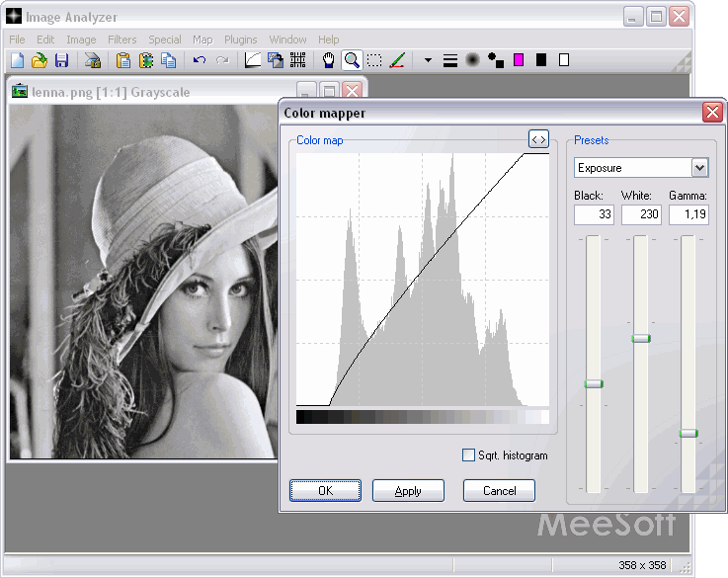Click the paste clipboard icon

click(123, 60)
